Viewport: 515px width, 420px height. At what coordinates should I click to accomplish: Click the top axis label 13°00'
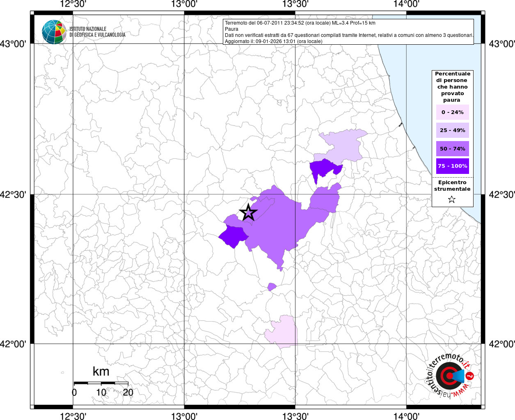click(184, 4)
